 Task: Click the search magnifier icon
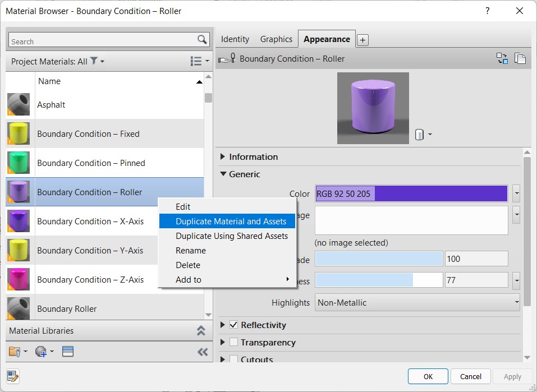[202, 40]
